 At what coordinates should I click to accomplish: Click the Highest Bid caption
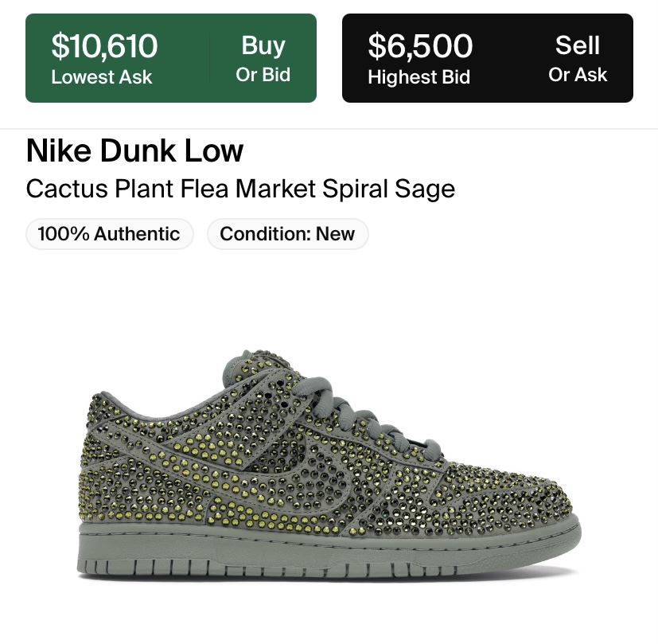coord(419,77)
